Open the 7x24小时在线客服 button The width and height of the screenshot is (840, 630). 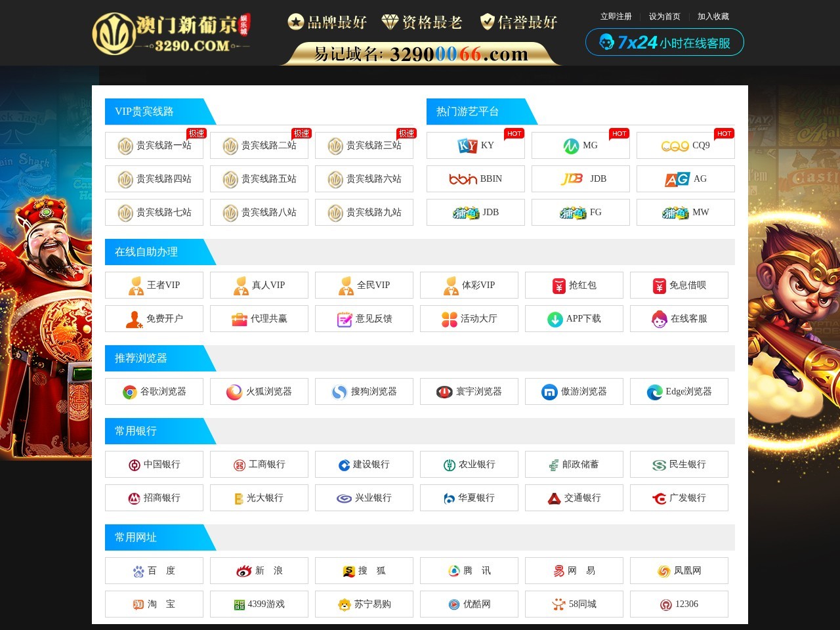[x=665, y=42]
